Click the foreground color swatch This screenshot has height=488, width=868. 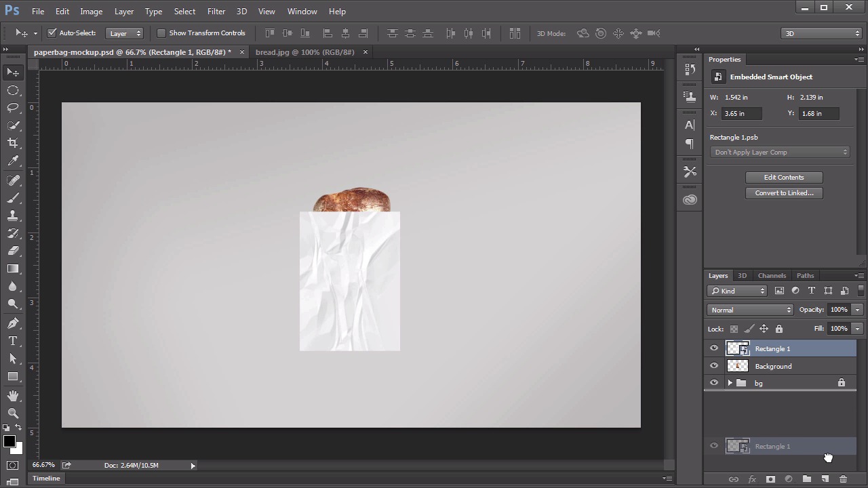pos(9,442)
